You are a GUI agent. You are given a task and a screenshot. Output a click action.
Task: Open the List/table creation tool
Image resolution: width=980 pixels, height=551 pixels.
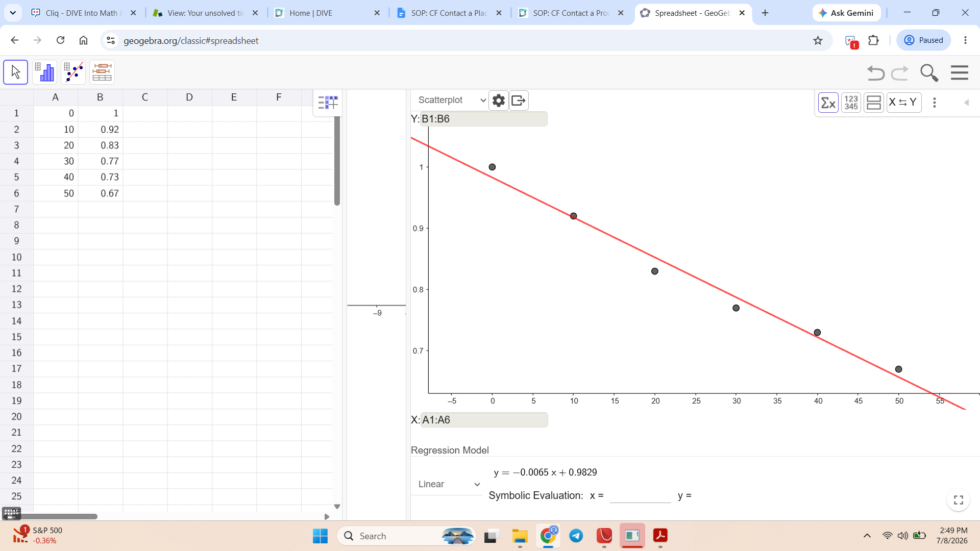pyautogui.click(x=102, y=72)
